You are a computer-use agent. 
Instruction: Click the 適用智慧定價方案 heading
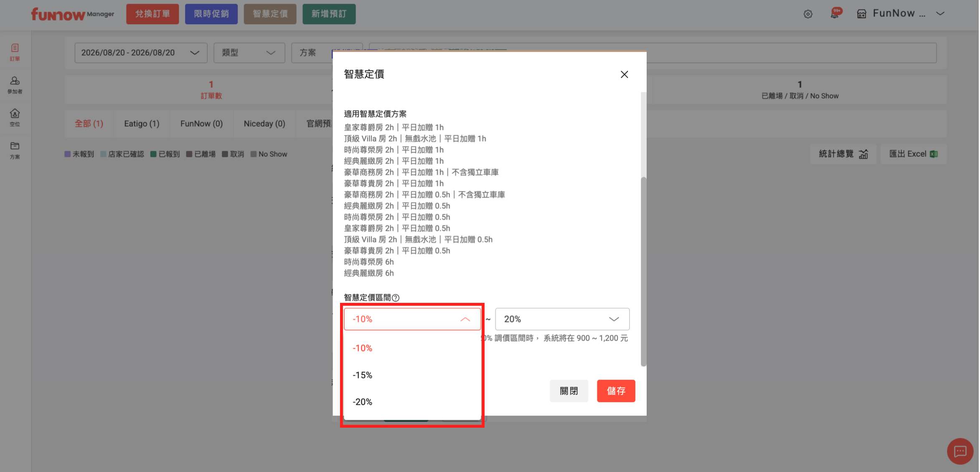pyautogui.click(x=375, y=114)
